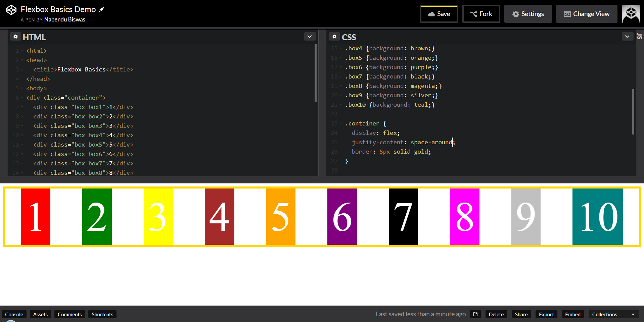Click Flexbox Basics Demo pen title

pos(58,9)
